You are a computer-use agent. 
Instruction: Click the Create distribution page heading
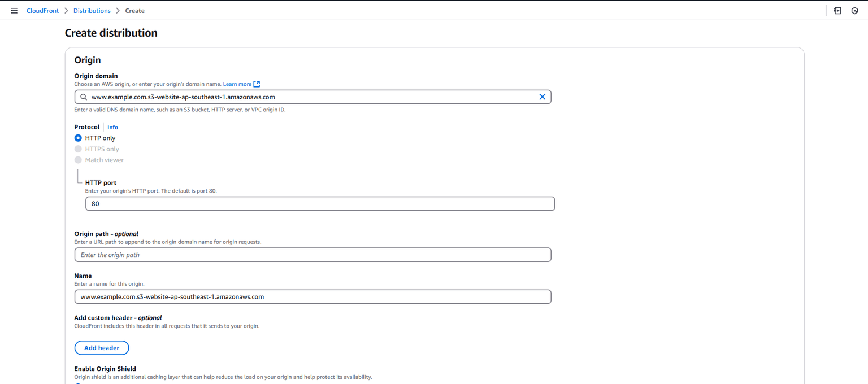[x=111, y=33]
